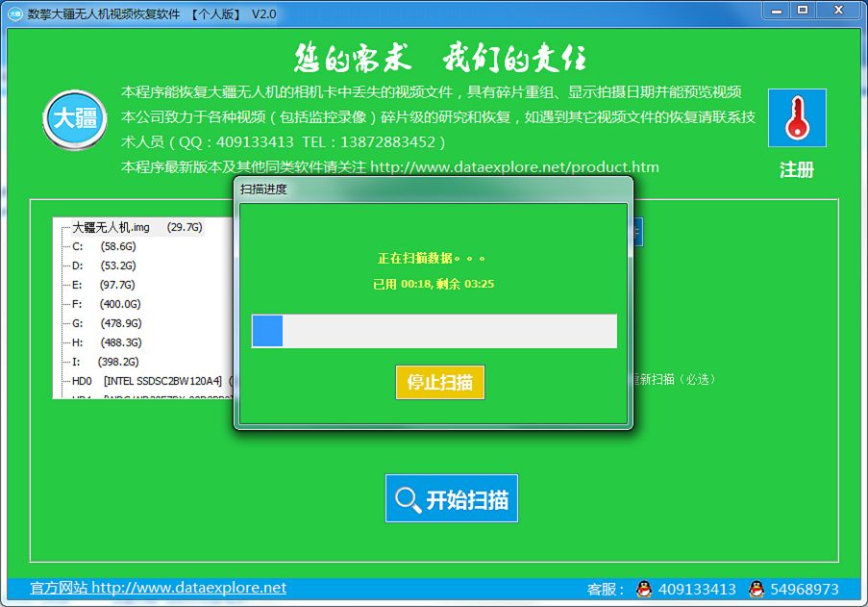The image size is (868, 607).
Task: Select disk HD0 INTEL SSDSC2BW120A4
Action: [152, 381]
